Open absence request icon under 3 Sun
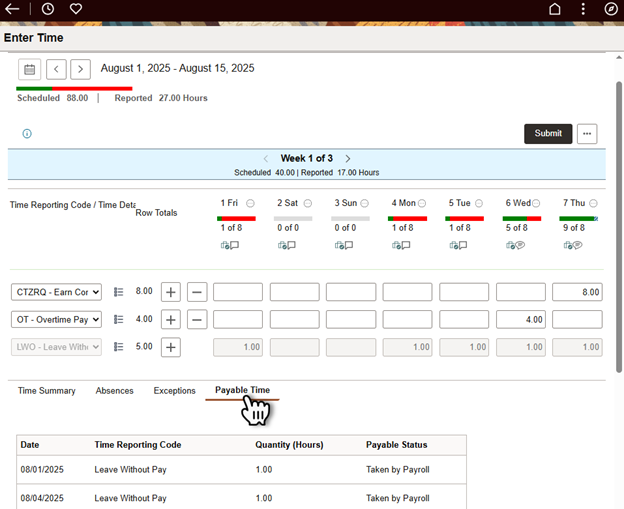Screen dimensions: 624x509 click(339, 245)
